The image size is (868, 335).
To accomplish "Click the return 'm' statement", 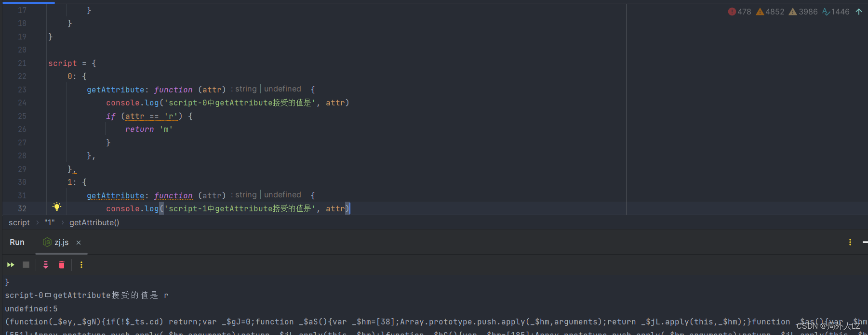I will coord(149,129).
